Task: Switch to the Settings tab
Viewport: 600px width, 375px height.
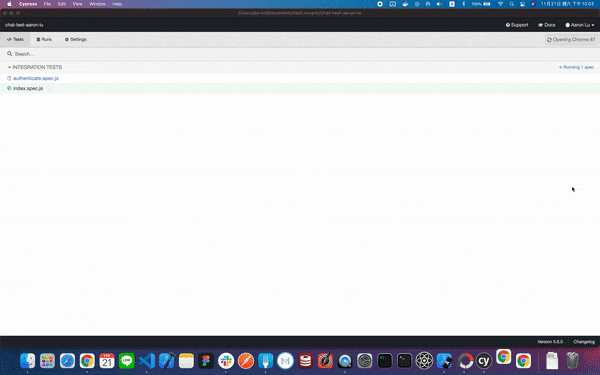Action: pyautogui.click(x=75, y=39)
